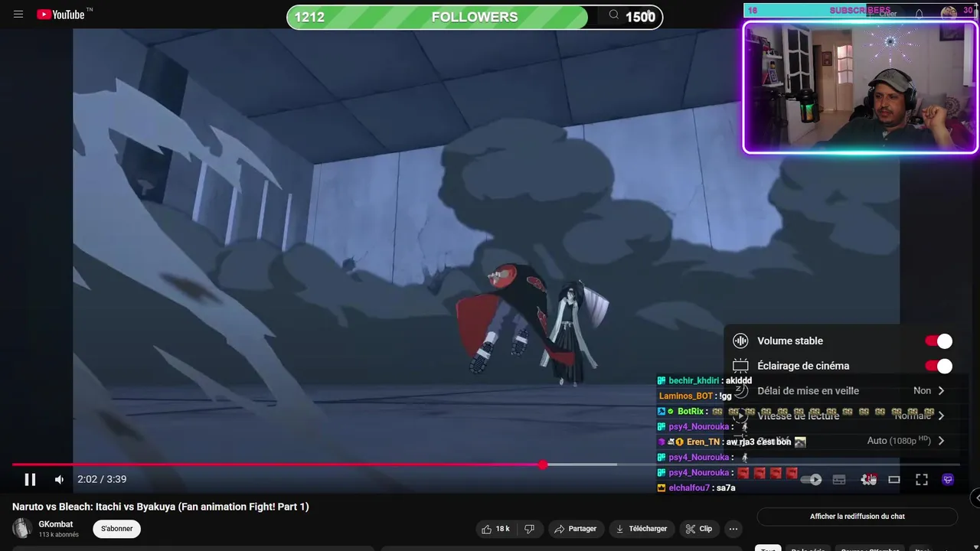Click the sleep timer moon icon

point(740,391)
